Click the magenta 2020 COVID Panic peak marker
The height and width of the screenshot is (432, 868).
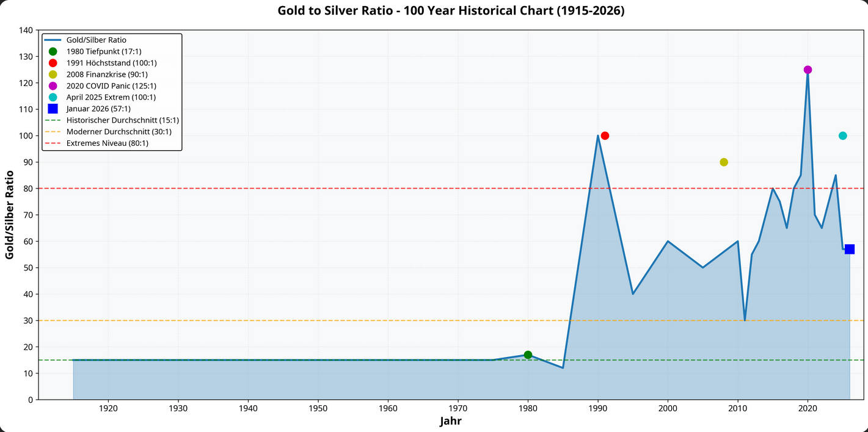pyautogui.click(x=808, y=70)
